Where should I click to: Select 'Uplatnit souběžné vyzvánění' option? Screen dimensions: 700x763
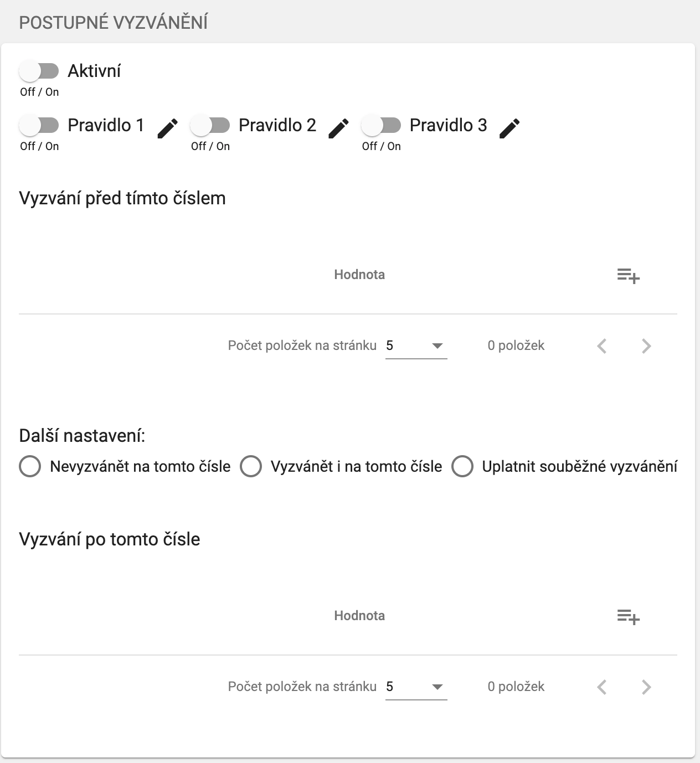462,466
